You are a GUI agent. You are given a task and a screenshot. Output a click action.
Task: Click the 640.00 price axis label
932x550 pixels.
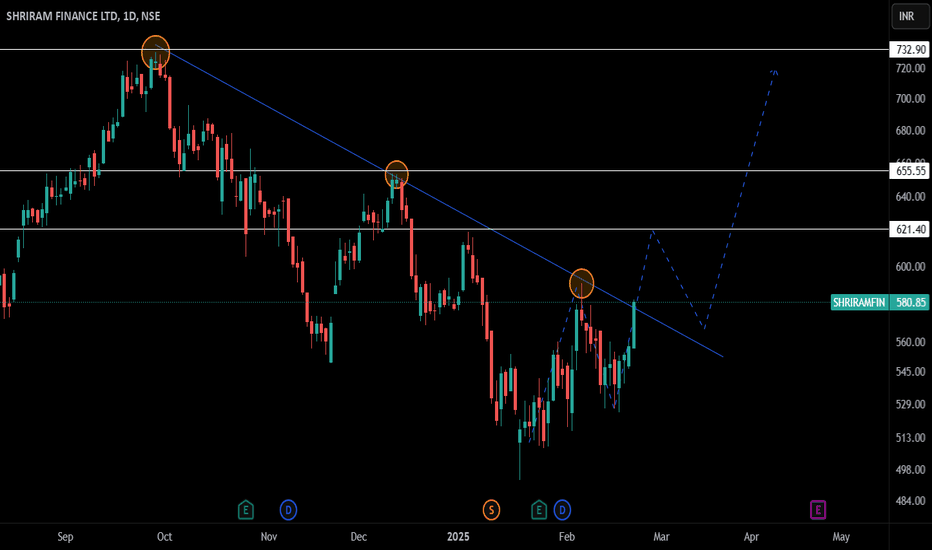[911, 197]
